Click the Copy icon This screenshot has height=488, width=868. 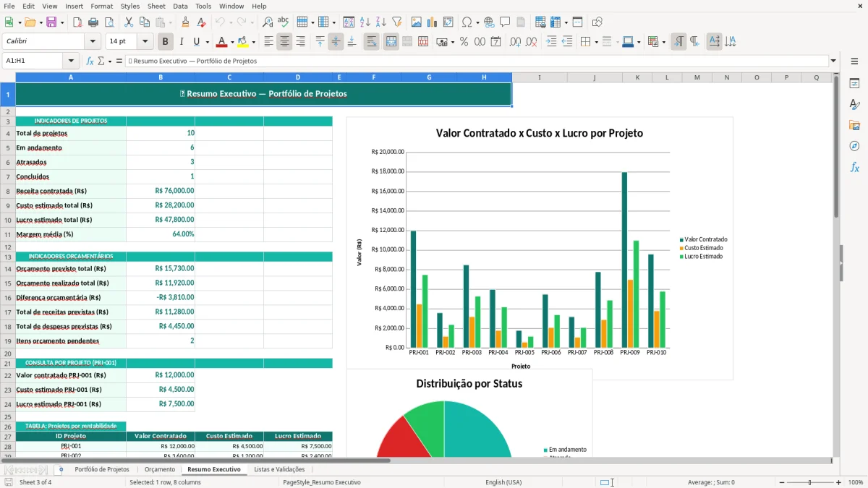(x=145, y=22)
